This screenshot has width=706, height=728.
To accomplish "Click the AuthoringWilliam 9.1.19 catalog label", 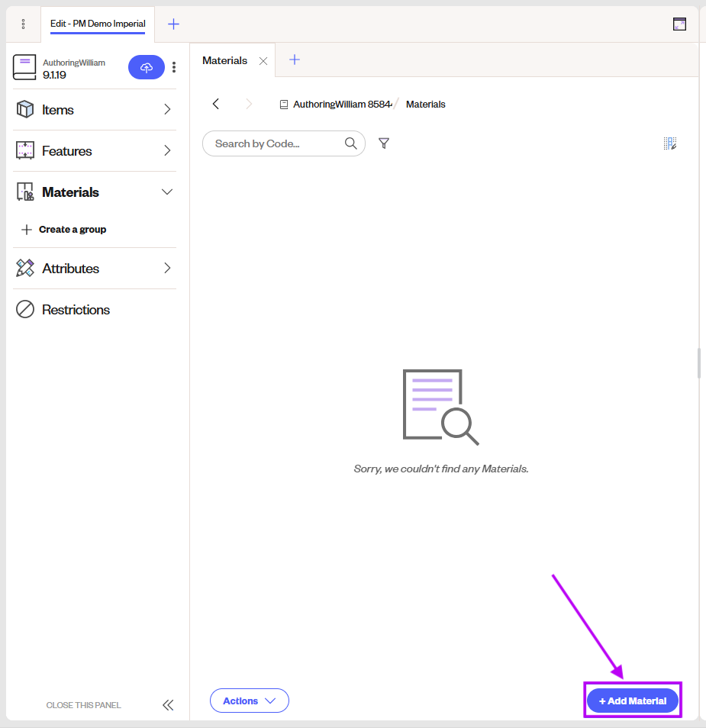I will point(74,68).
